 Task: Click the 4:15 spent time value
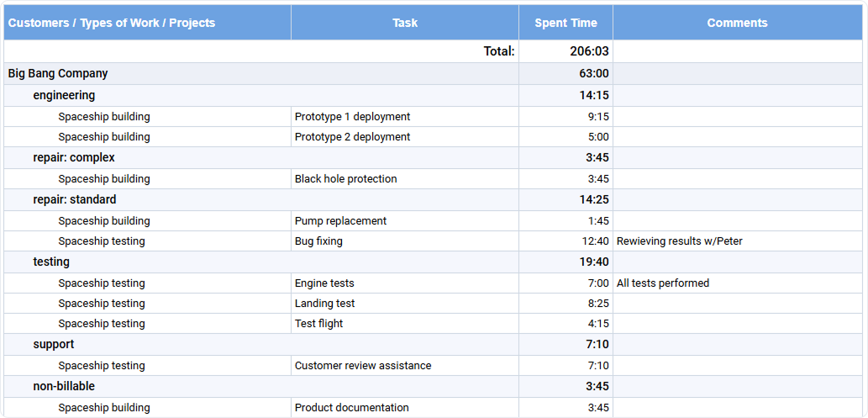(x=598, y=323)
